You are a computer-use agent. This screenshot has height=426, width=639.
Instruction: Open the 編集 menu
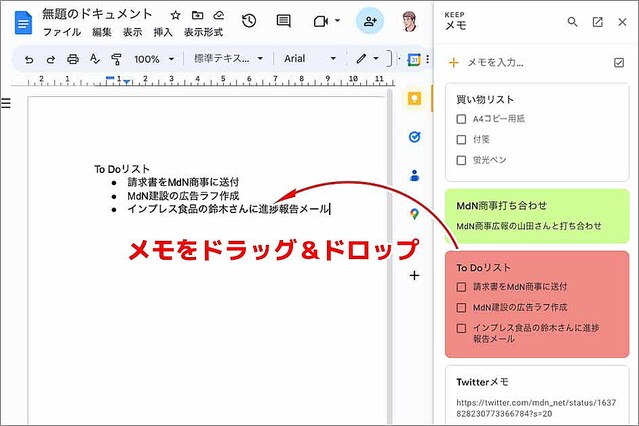[x=102, y=32]
